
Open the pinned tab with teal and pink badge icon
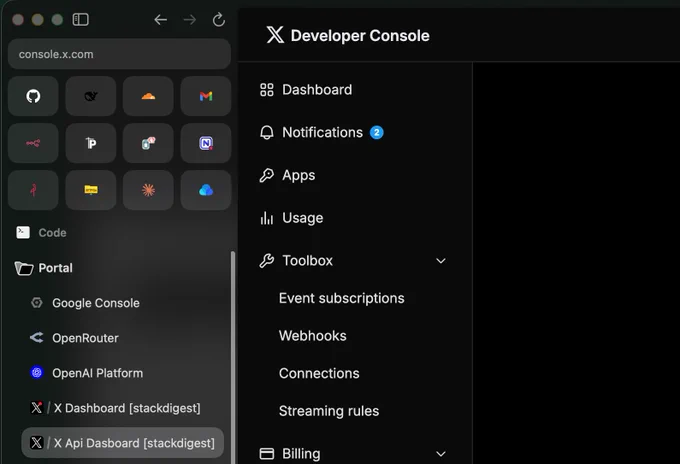[148, 143]
